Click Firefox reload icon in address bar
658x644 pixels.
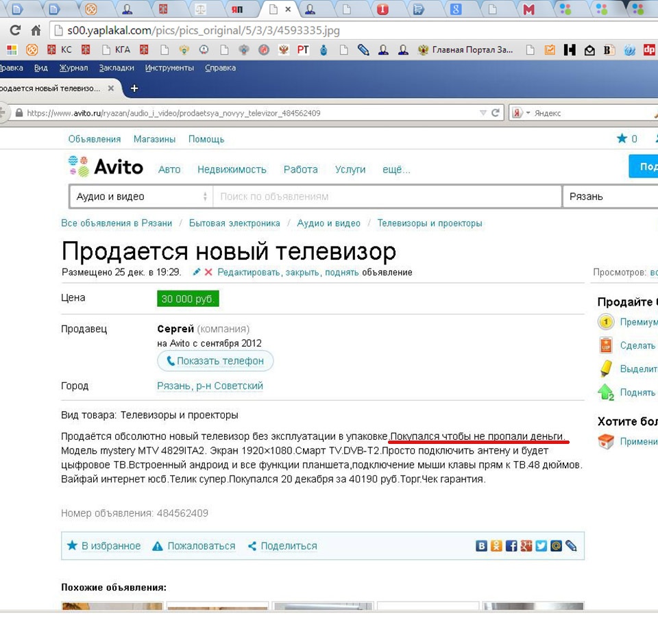495,112
